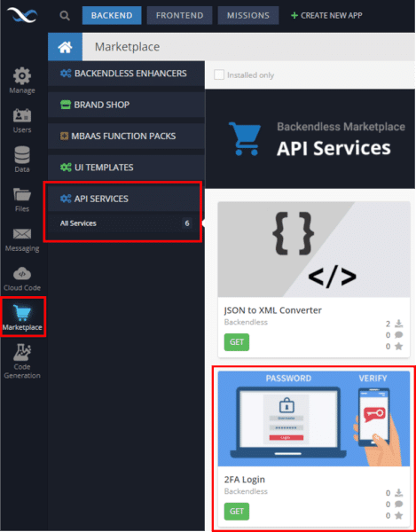
Task: Click GET button for JSON to XML Converter
Action: tap(237, 342)
